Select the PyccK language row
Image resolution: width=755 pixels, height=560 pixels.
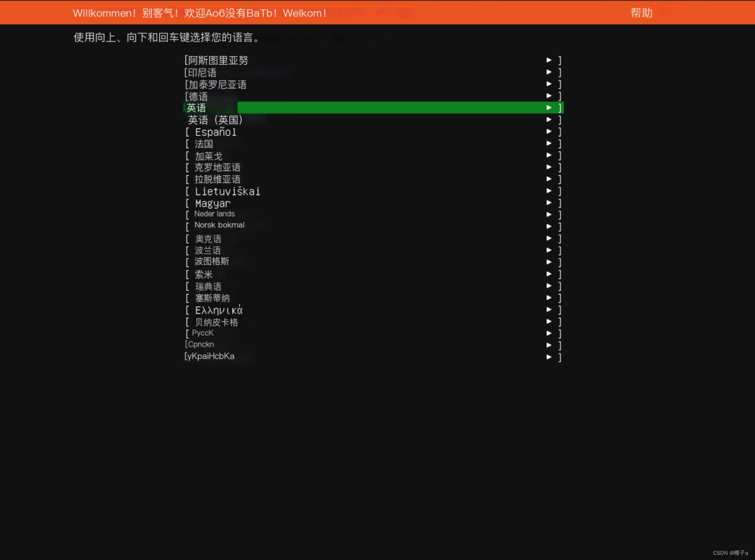click(x=373, y=334)
